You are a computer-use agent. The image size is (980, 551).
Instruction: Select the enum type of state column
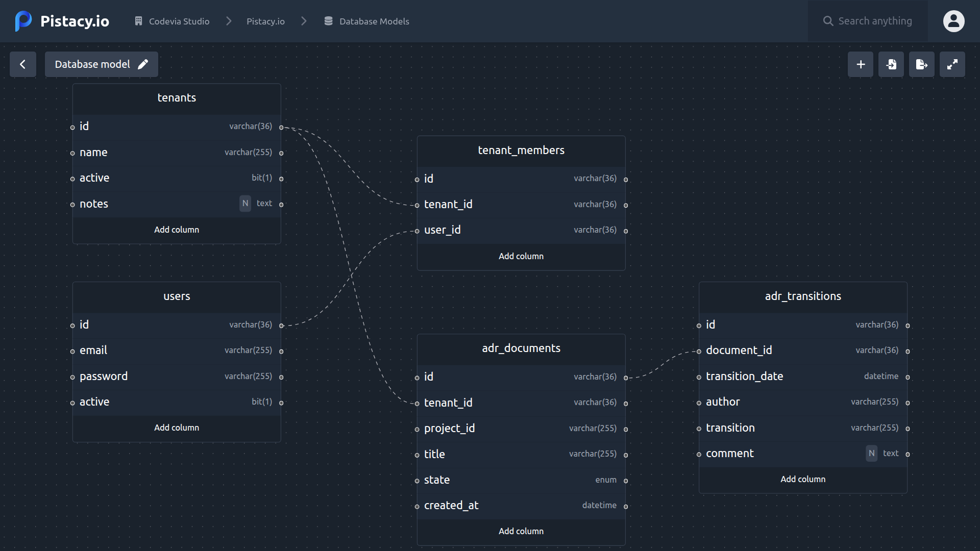605,480
